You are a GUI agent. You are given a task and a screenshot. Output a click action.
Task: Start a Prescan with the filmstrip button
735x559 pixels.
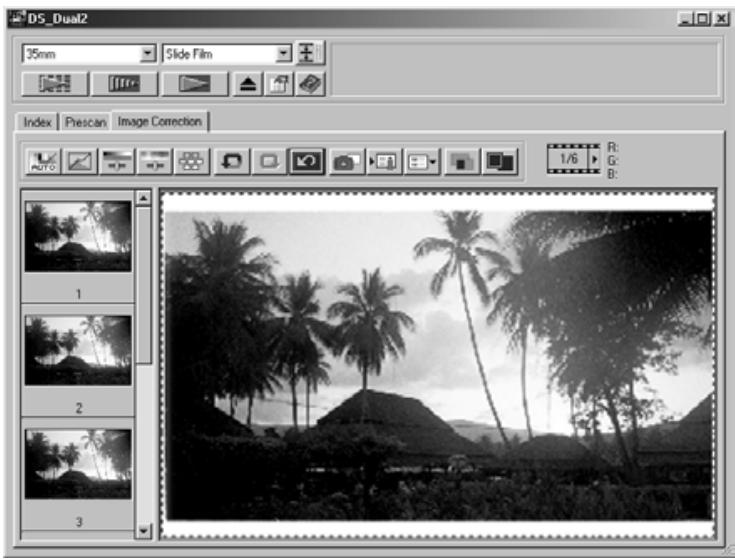(x=124, y=84)
